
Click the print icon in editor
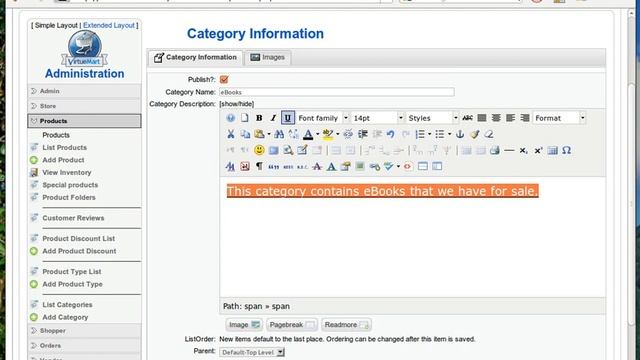(x=495, y=150)
